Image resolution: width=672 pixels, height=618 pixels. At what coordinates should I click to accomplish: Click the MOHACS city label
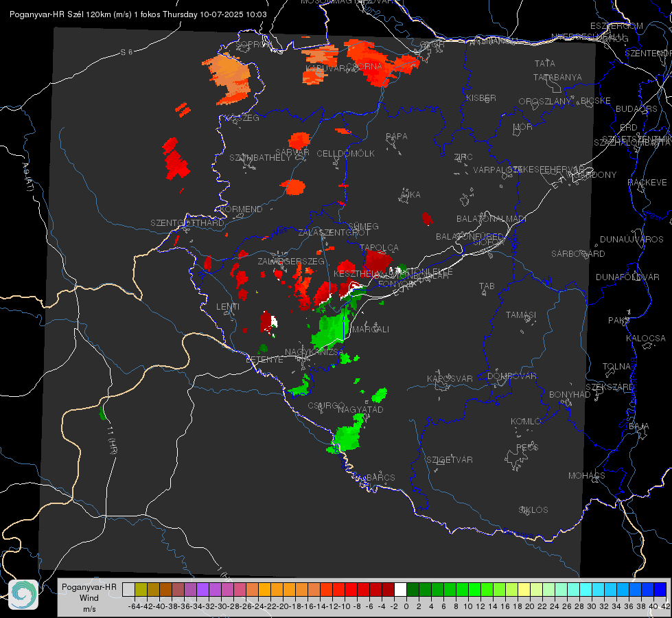pos(587,476)
